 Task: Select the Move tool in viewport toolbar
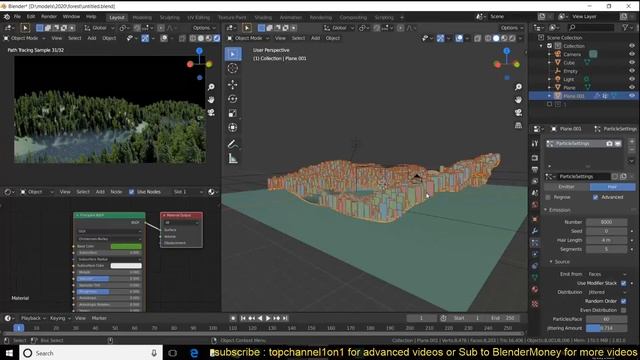233,84
